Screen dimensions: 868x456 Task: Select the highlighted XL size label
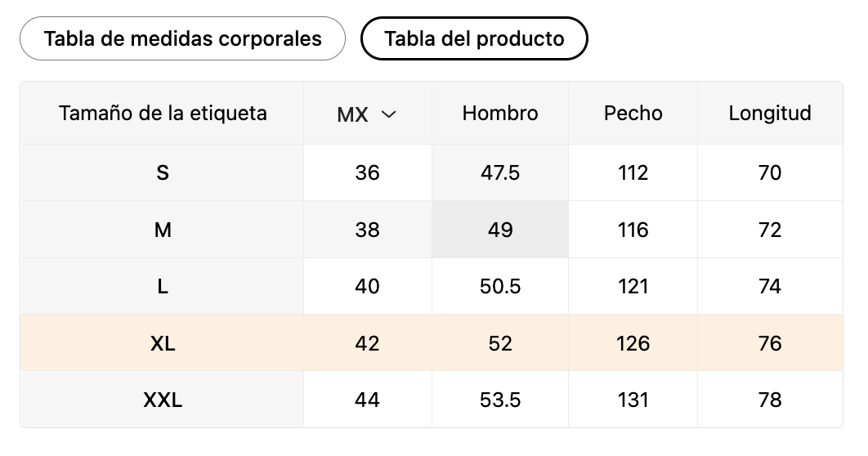(163, 343)
